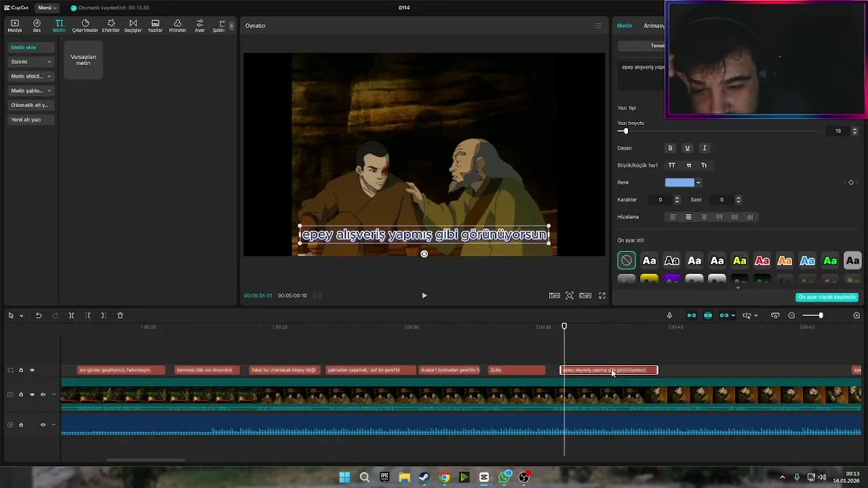Open the Renk color dropdown arrow
The image size is (868, 488).
(698, 182)
